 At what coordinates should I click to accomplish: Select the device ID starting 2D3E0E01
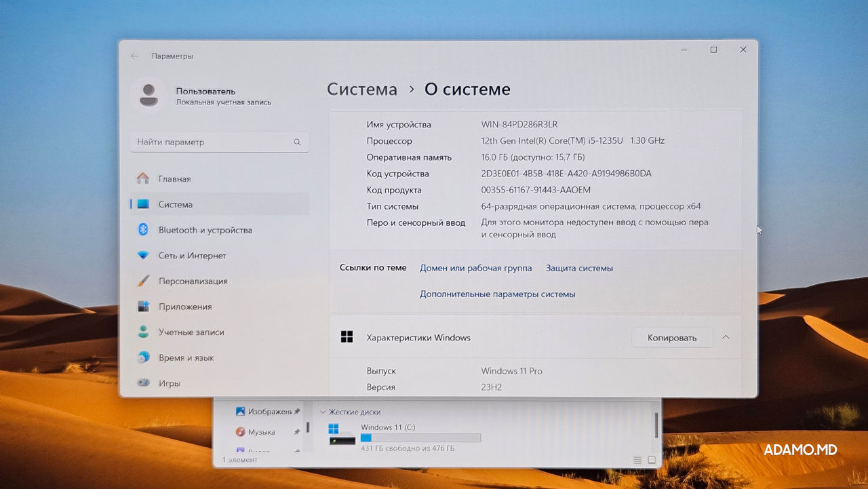click(566, 174)
